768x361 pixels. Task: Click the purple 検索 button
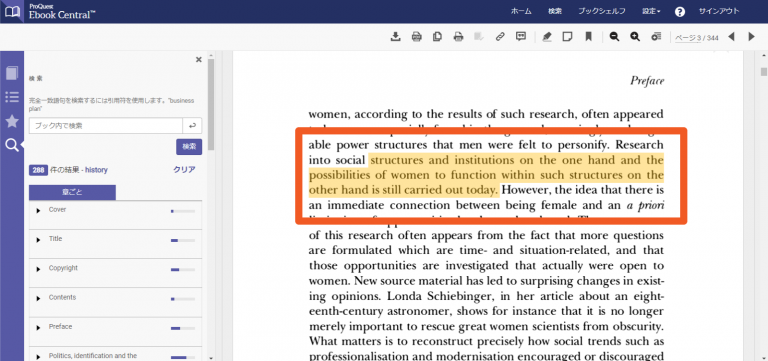coord(189,146)
